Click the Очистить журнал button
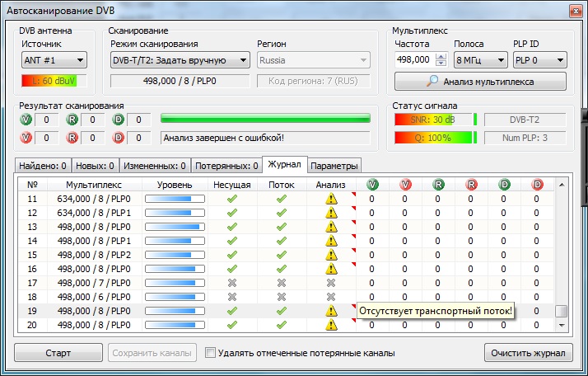 [x=528, y=353]
